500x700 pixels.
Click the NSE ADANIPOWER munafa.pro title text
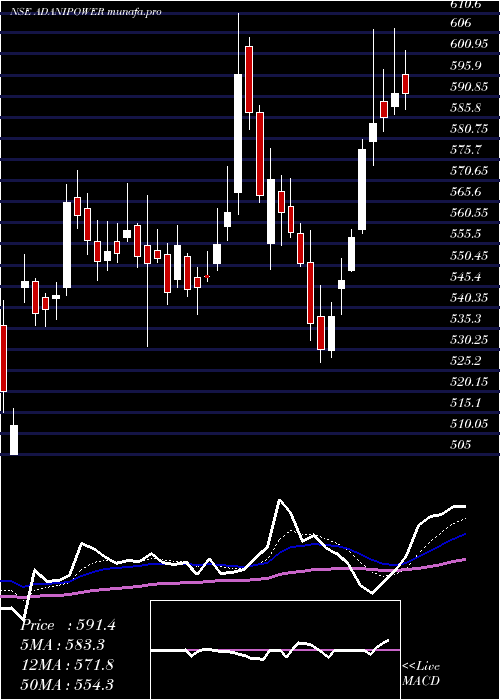pyautogui.click(x=86, y=12)
